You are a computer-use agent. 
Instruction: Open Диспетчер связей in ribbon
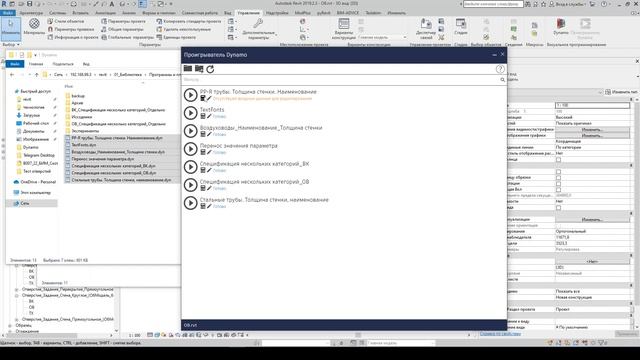(426, 28)
